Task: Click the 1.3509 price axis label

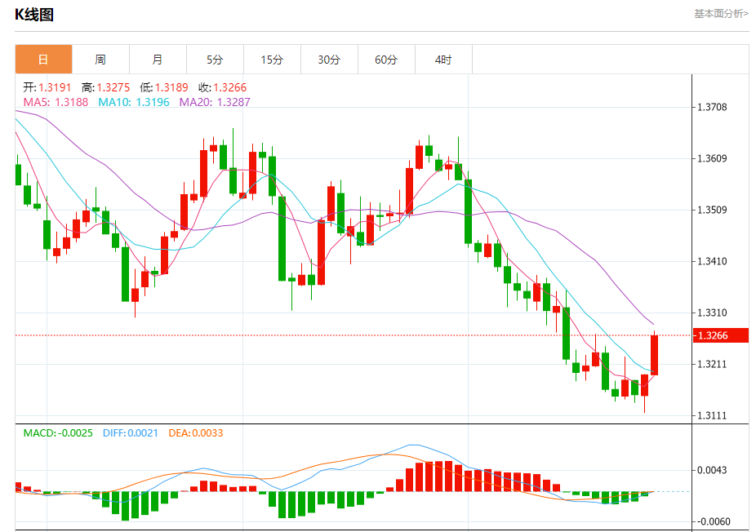Action: (x=712, y=210)
